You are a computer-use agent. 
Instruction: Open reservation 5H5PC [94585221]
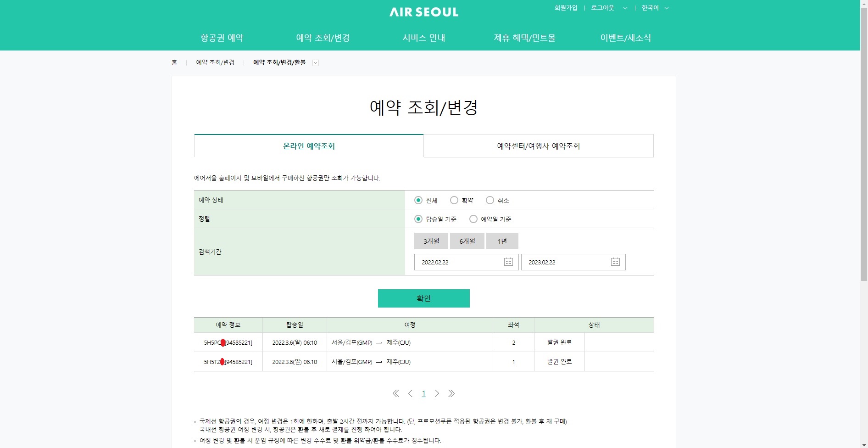coord(228,342)
